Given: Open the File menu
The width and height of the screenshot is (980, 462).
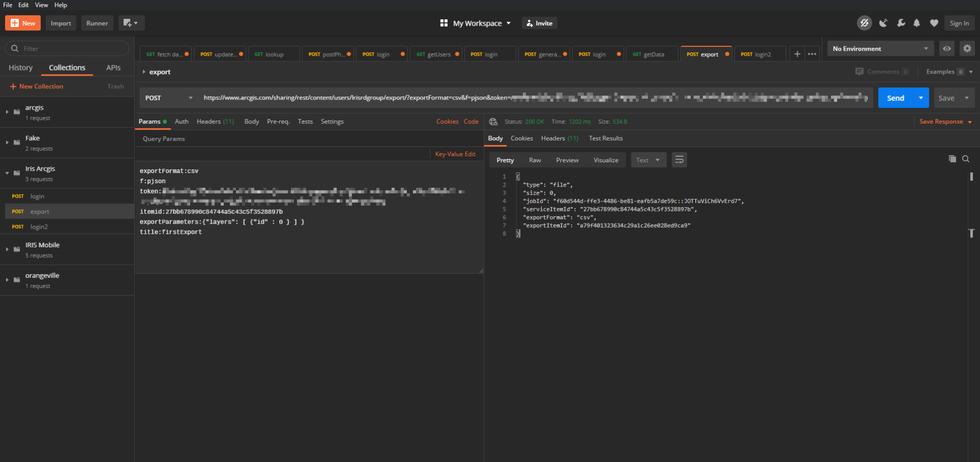Looking at the screenshot, I should point(8,5).
